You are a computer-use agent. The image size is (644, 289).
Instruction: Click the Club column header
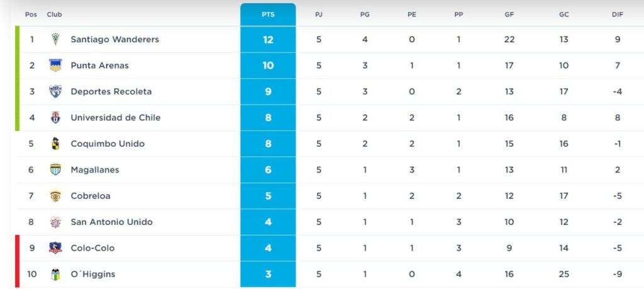point(54,14)
